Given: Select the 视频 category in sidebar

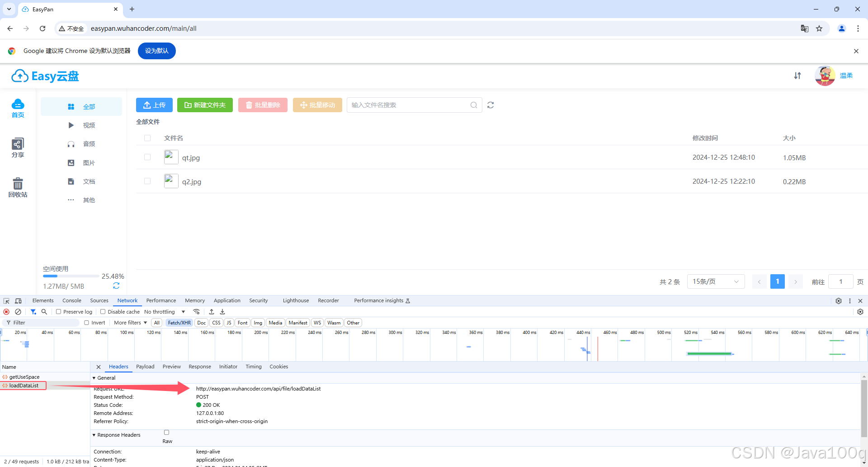Looking at the screenshot, I should pyautogui.click(x=81, y=125).
